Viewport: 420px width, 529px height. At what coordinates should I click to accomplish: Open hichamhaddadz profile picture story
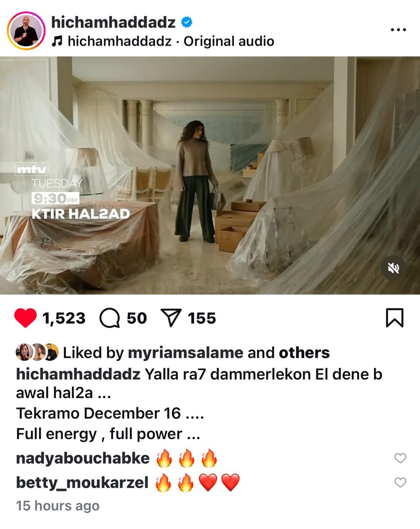click(x=26, y=31)
